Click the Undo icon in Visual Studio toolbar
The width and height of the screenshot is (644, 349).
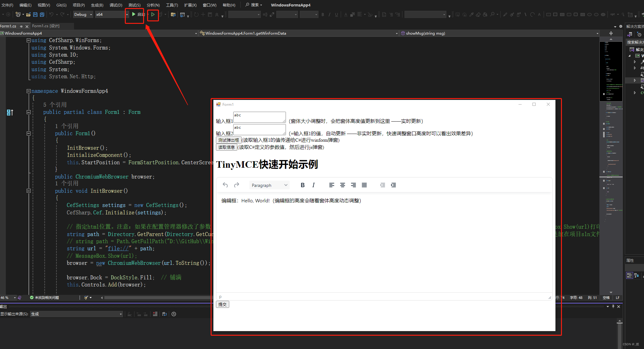[x=51, y=14]
